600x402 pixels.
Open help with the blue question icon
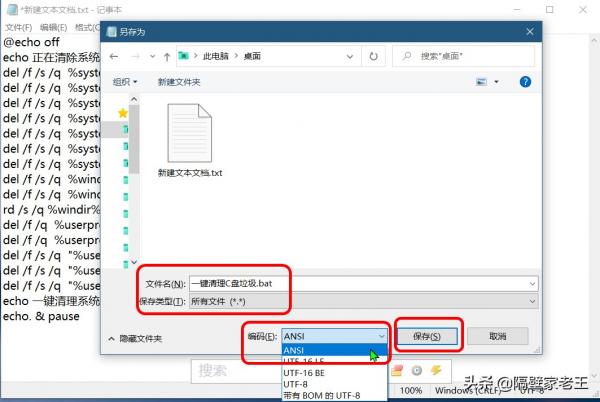click(x=525, y=81)
